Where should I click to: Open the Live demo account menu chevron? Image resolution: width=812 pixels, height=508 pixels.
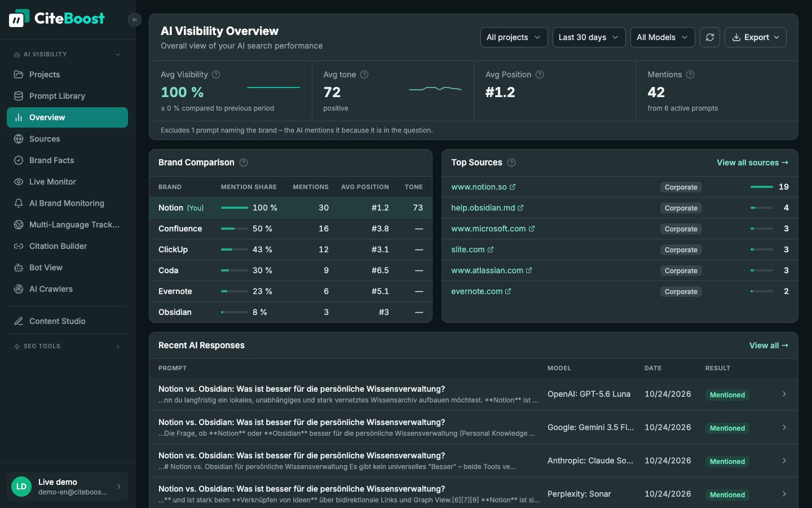119,487
